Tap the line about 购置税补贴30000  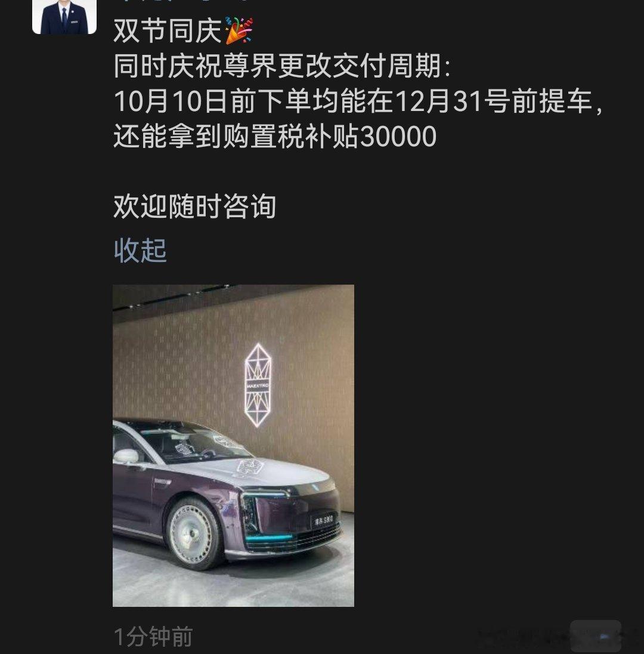click(x=275, y=137)
